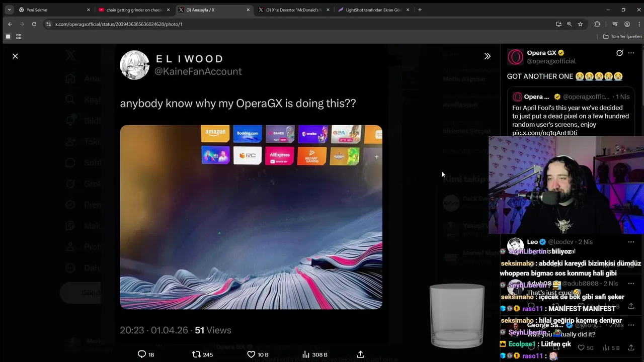Open the Extensions puzzle icon

[x=597, y=24]
